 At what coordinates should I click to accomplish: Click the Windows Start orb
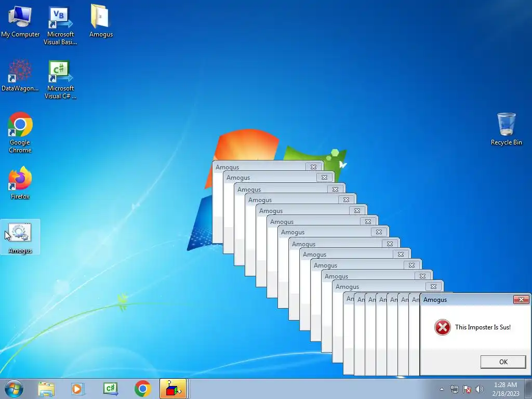click(14, 389)
